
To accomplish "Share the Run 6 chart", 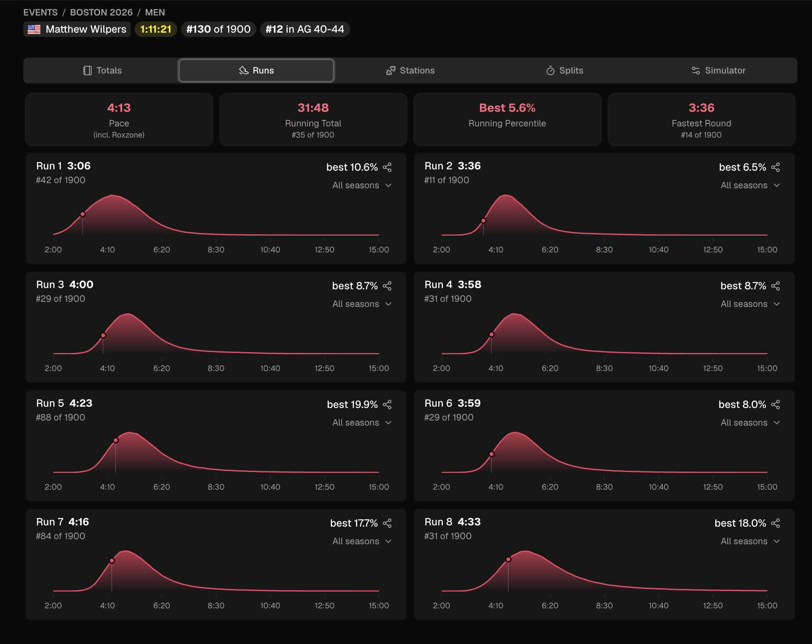I will tap(775, 405).
